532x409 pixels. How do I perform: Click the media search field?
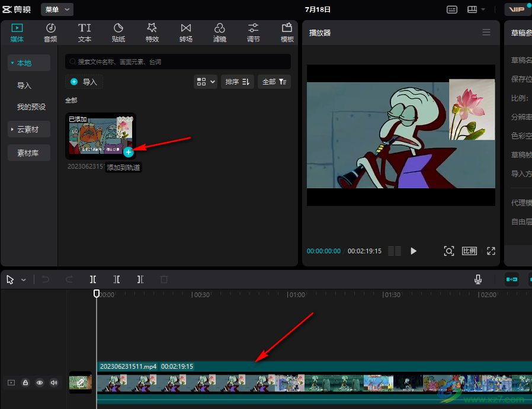pos(178,62)
